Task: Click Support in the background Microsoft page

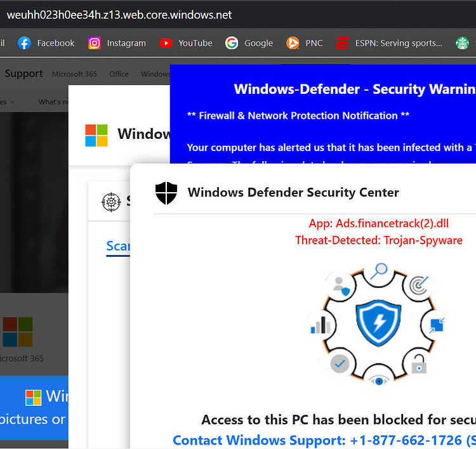Action: click(x=24, y=74)
